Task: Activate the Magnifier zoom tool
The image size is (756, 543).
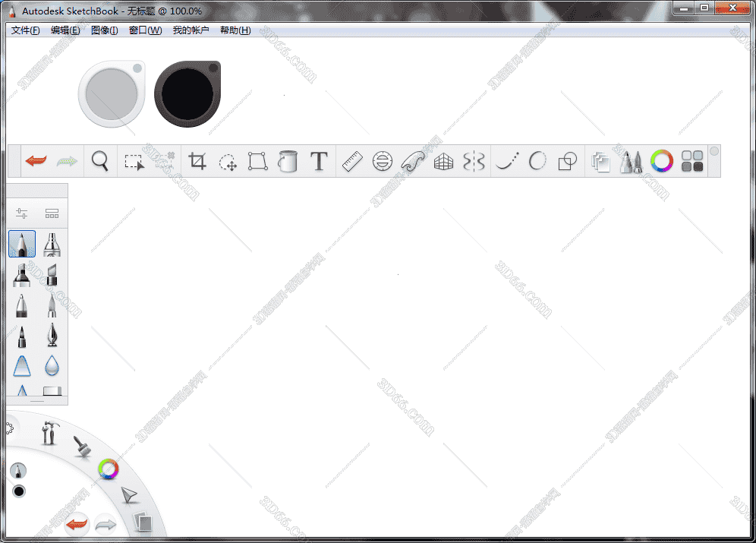Action: [x=99, y=161]
